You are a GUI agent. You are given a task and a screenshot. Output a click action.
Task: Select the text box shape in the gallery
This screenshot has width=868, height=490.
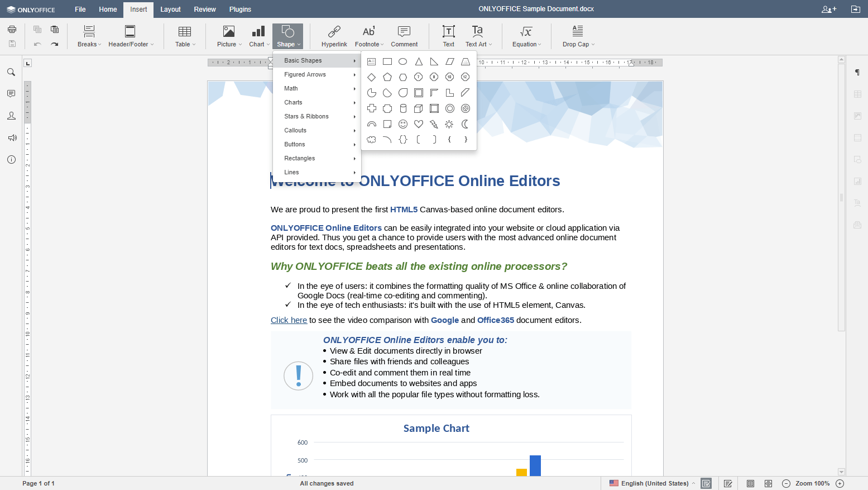click(372, 61)
